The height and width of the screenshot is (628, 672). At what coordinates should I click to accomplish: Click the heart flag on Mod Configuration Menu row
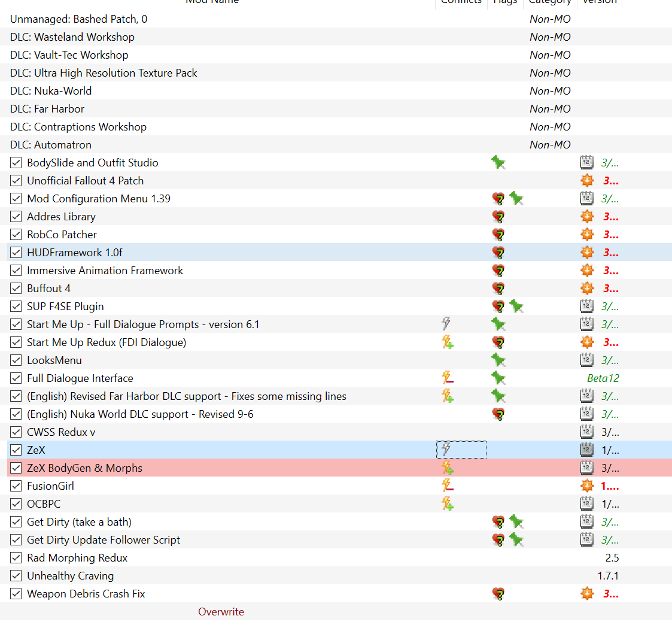[x=498, y=199]
